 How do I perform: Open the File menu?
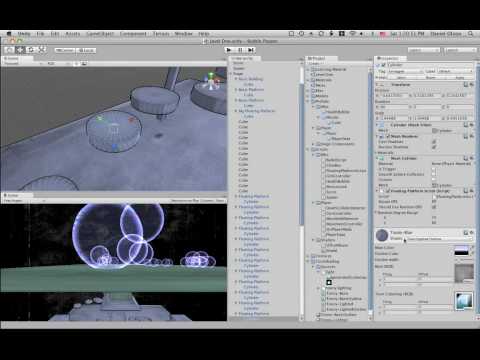point(40,34)
